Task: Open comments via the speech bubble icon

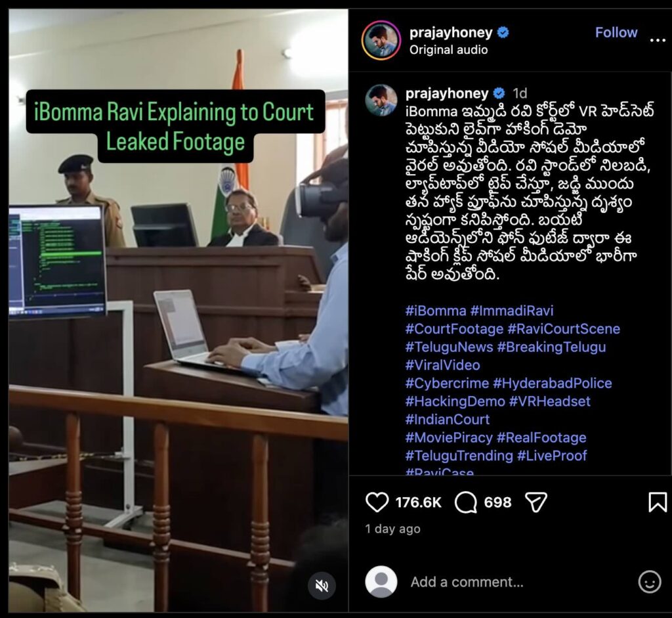Action: 466,502
